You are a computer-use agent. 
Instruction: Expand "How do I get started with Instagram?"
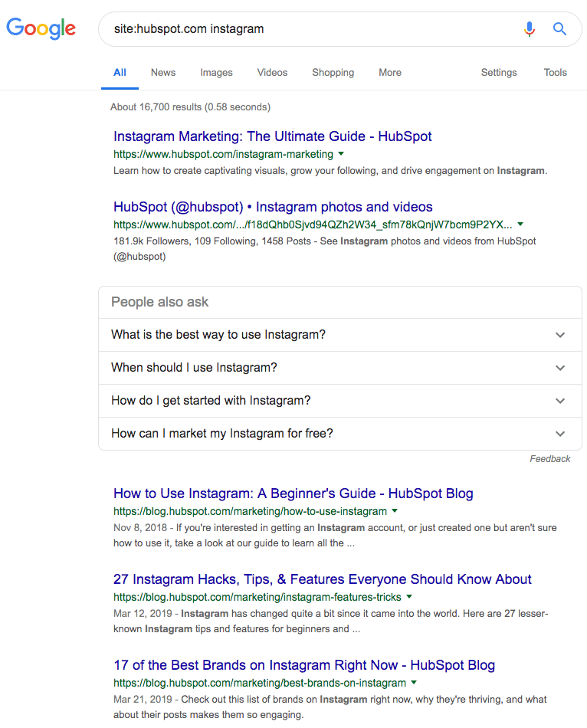tap(340, 401)
